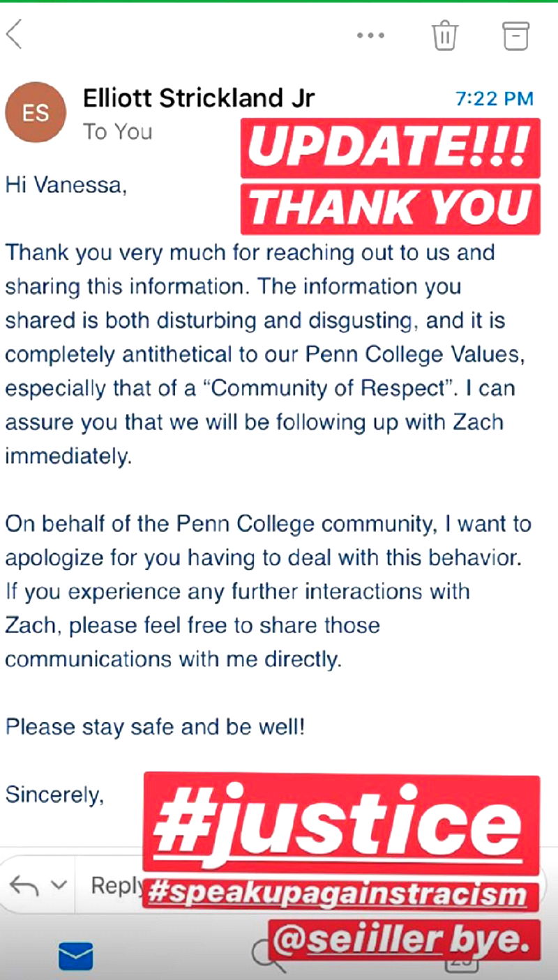
Task: Expand reply options chevron beside reply arrow
Action: click(x=60, y=886)
